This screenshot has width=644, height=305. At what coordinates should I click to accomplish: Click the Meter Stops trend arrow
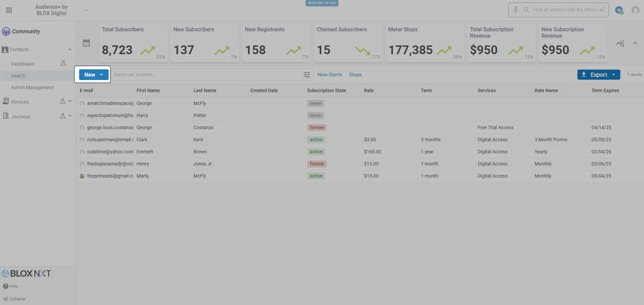(444, 51)
